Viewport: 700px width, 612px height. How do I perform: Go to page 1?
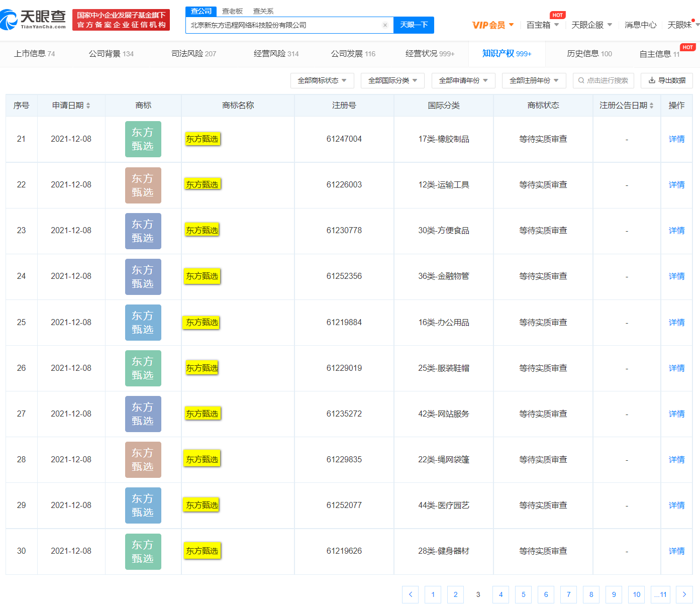click(x=433, y=594)
